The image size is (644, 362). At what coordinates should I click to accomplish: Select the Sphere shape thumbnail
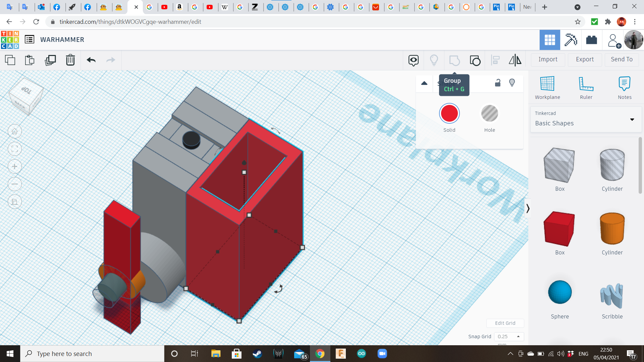(x=559, y=292)
